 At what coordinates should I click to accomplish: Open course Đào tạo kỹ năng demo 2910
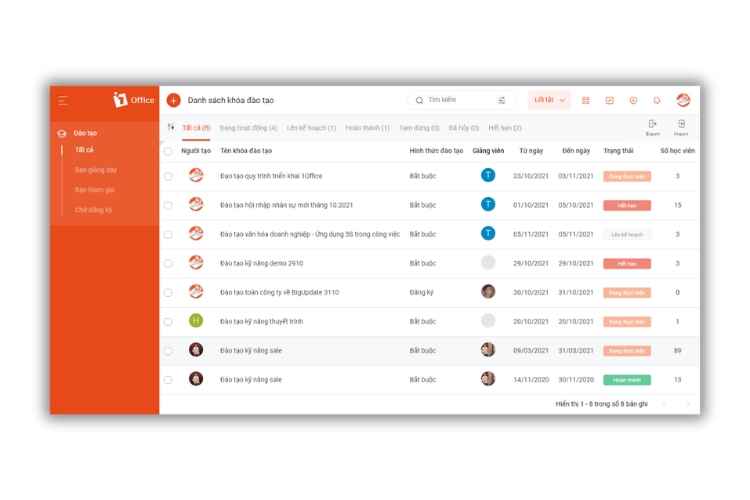264,264
